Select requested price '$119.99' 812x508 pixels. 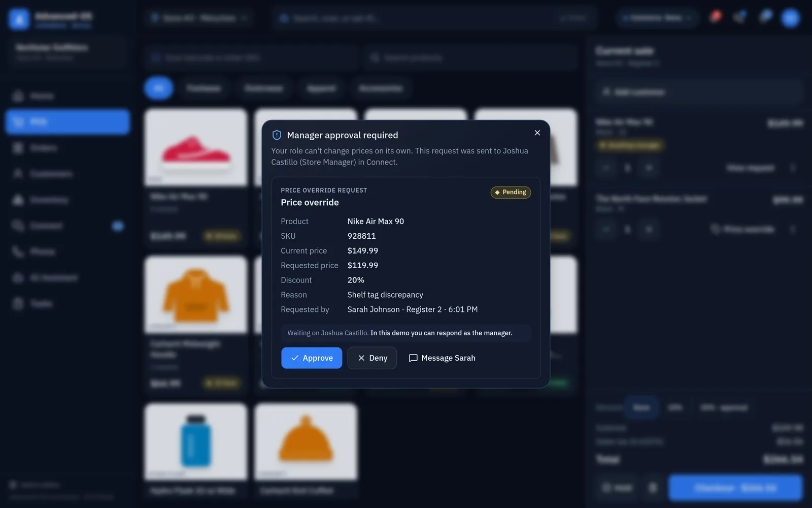362,266
